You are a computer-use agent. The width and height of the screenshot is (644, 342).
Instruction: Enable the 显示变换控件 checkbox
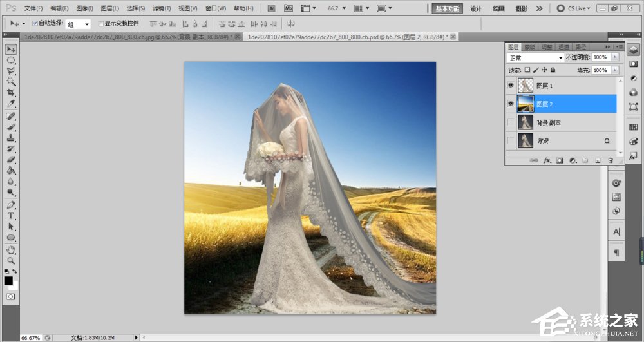tap(100, 23)
